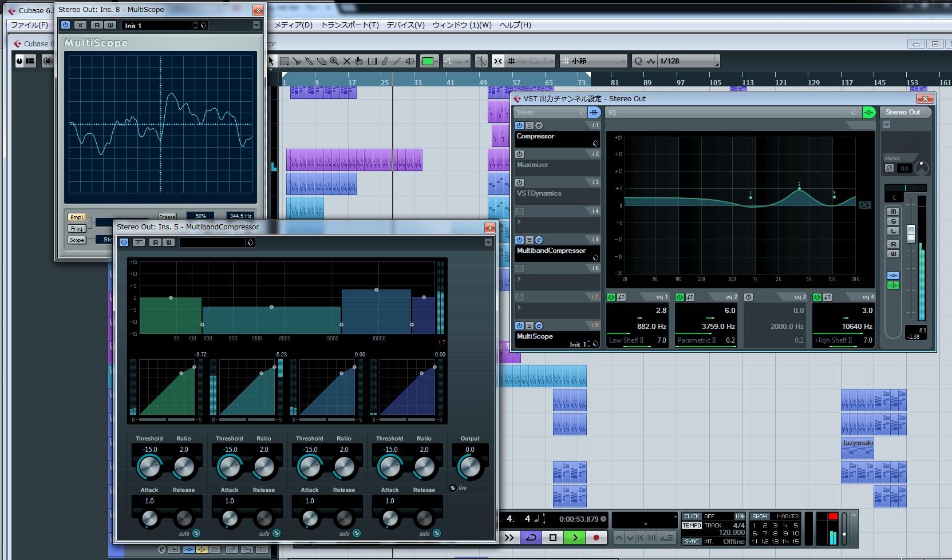Open the Stereo Out channel dropdown arrow
Viewport: 952px width, 560px height.
tap(887, 125)
